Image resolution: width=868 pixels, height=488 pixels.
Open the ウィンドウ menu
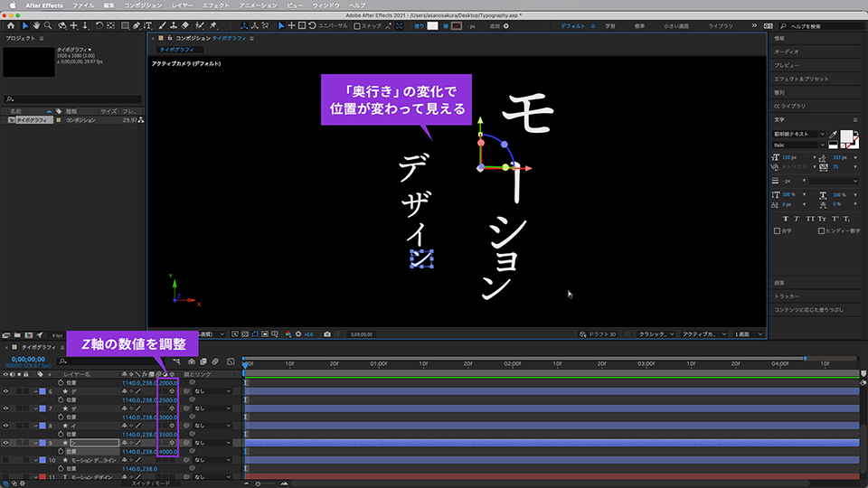point(326,5)
